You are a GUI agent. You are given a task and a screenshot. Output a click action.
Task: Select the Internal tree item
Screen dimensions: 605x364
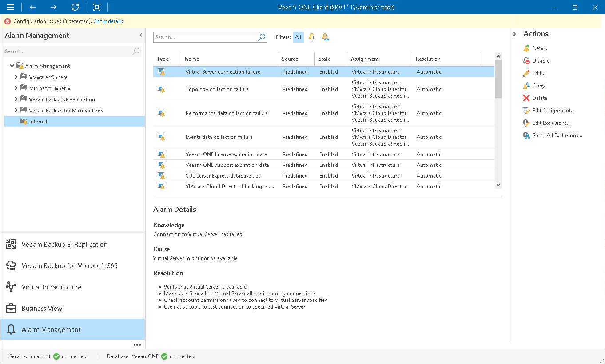point(74,122)
